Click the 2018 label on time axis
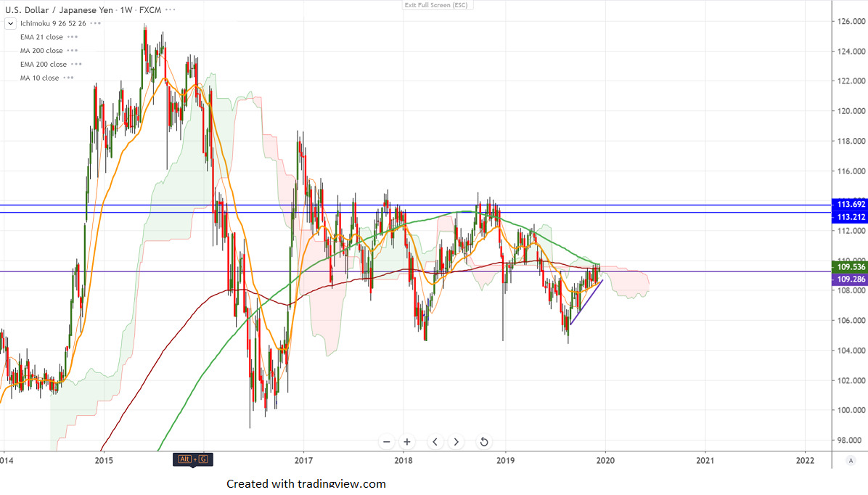The height and width of the screenshot is (495, 868). tap(404, 460)
